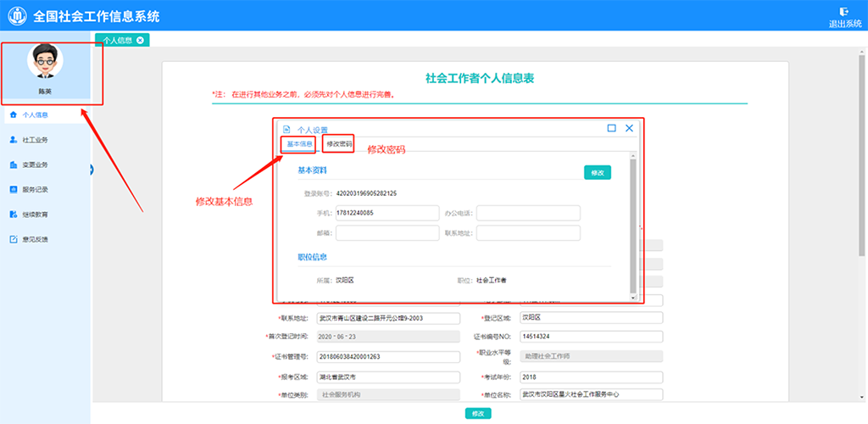Click the 考试年份 field showing 2018

tap(591, 377)
